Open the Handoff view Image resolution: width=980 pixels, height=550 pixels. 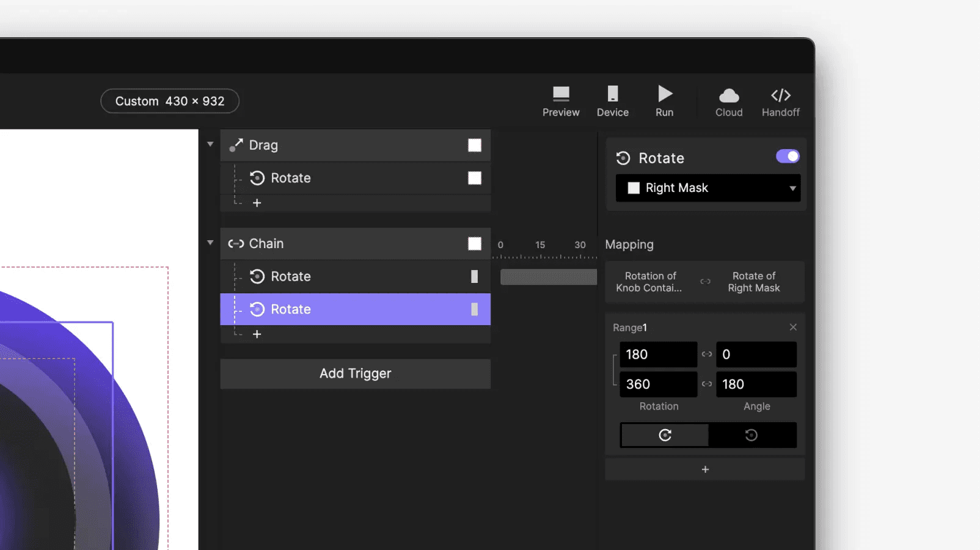[x=780, y=101]
